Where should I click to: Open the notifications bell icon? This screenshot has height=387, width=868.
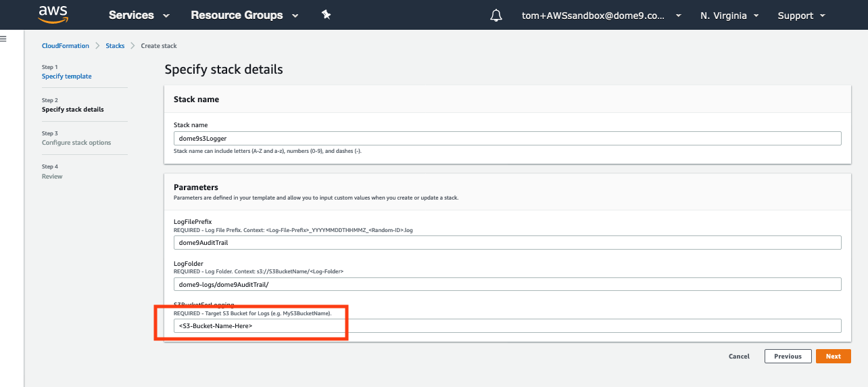click(496, 15)
